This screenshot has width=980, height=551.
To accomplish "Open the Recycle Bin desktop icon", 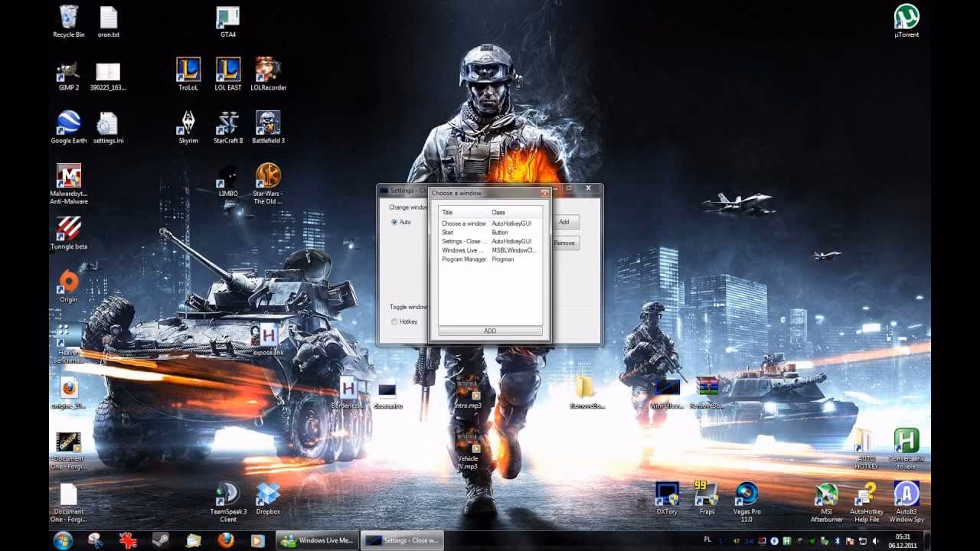I will pos(69,21).
